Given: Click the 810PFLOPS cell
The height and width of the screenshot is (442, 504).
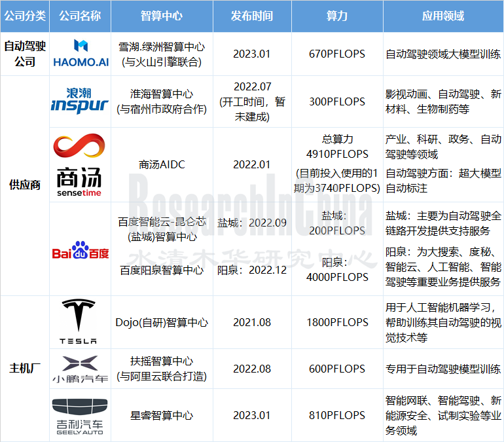Looking at the screenshot, I should [337, 415].
